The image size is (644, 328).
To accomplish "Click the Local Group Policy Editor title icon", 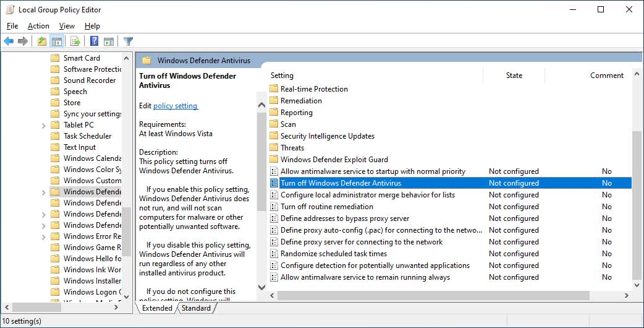I will 11,9.
